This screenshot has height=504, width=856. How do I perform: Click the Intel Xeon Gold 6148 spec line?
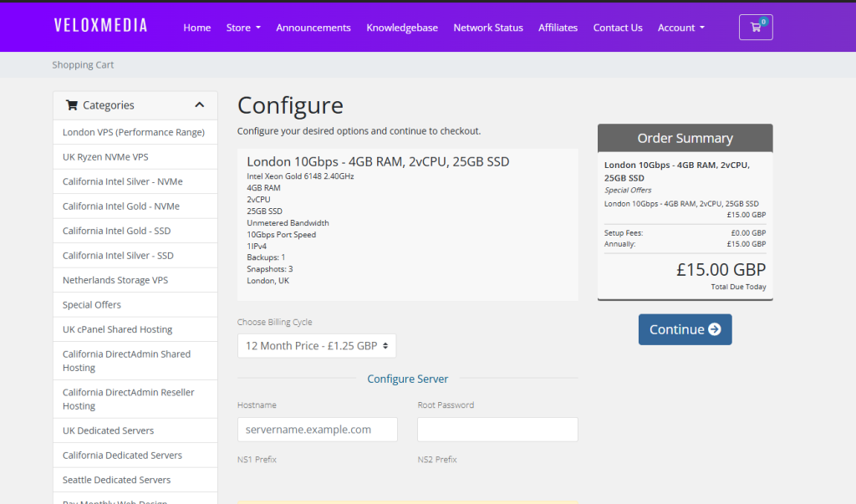point(300,176)
